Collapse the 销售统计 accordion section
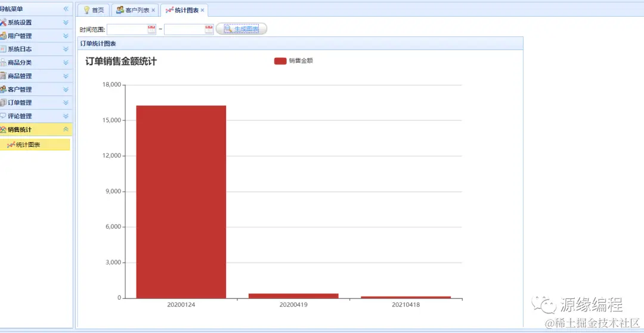644x333 pixels. [66, 129]
